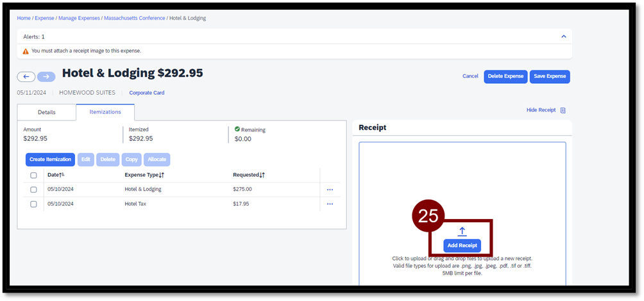Viewport: 644px width, 301px height.
Task: Click the upload arrow icon in Receipt
Action: click(462, 232)
